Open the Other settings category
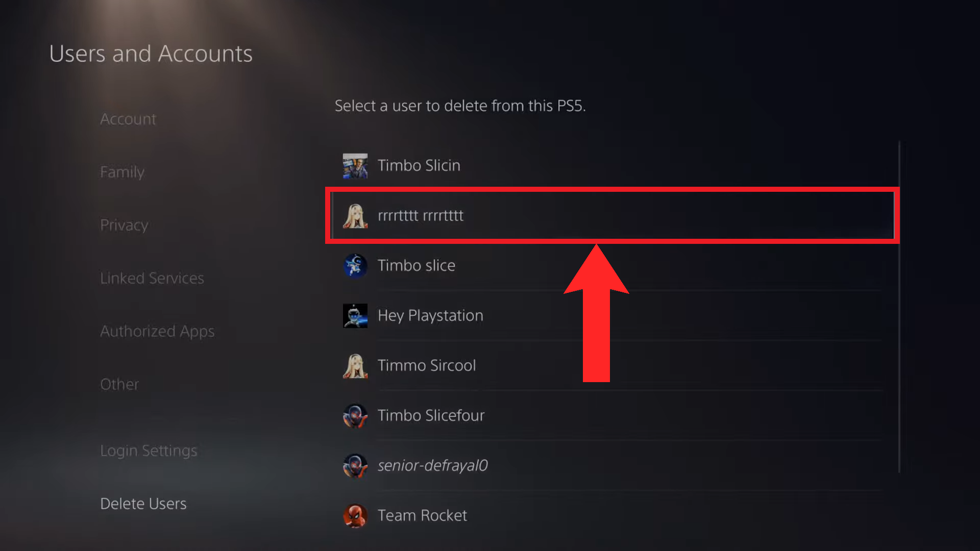980x551 pixels. coord(119,384)
